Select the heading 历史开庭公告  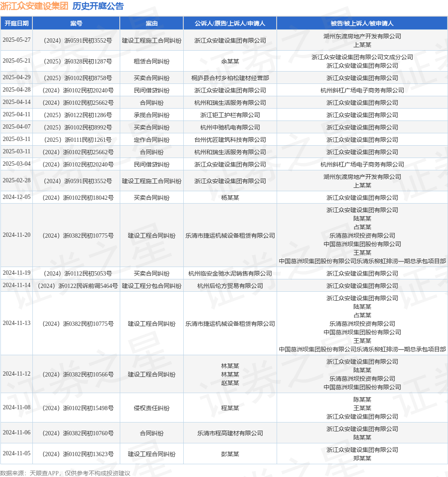98,6
